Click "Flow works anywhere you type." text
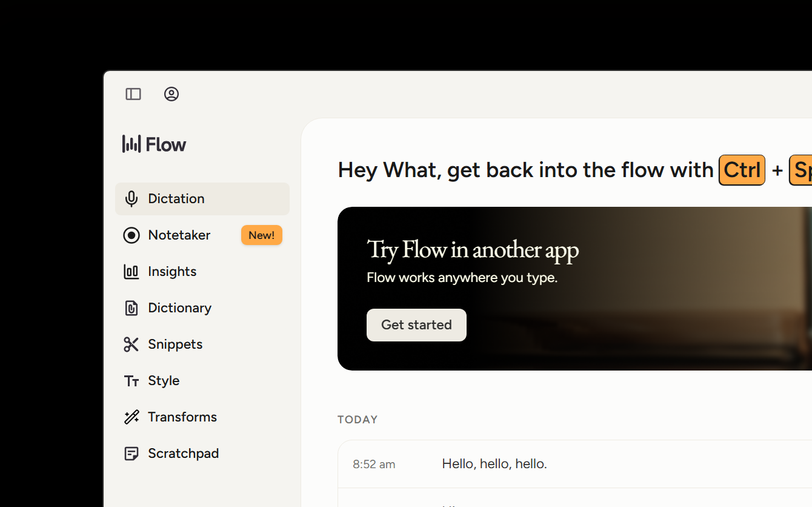 tap(462, 278)
